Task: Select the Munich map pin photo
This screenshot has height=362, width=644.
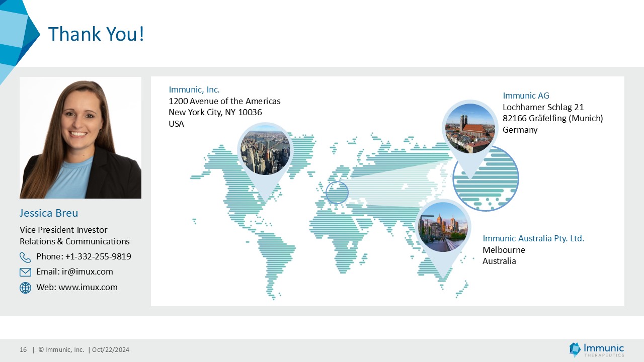Action: coord(470,128)
